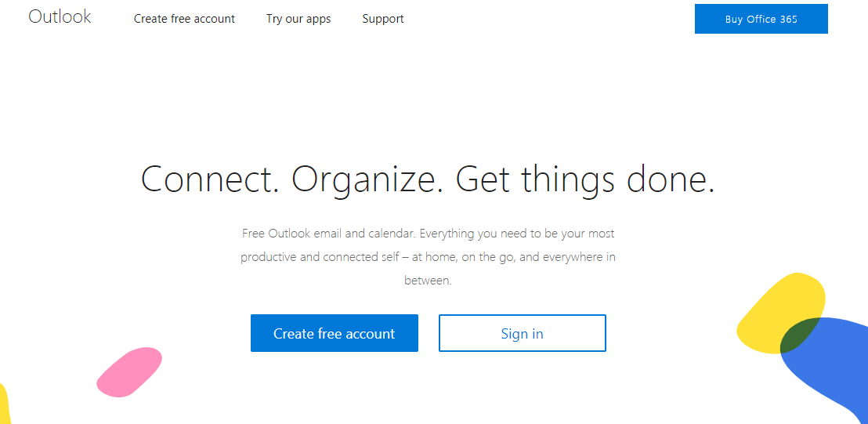Click the word between ending the description

[428, 281]
